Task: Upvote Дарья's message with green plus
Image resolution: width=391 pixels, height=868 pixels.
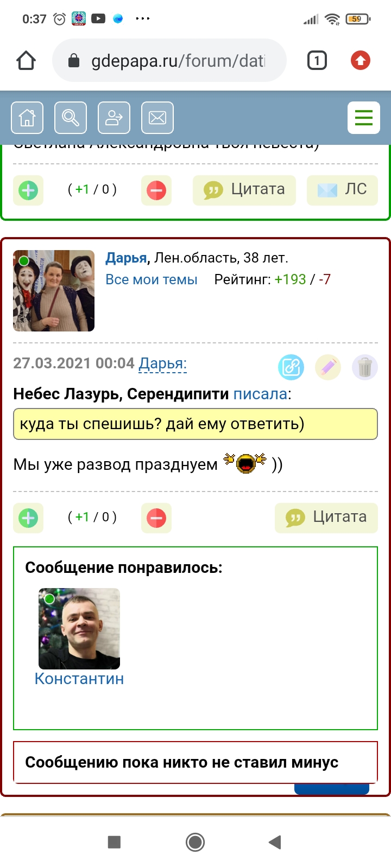Action: point(28,518)
